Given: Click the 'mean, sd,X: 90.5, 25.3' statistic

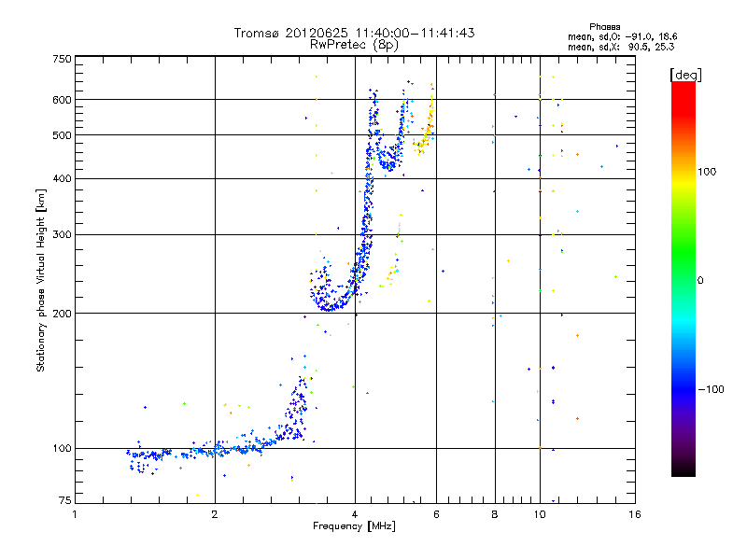Looking at the screenshot, I should pos(621,47).
